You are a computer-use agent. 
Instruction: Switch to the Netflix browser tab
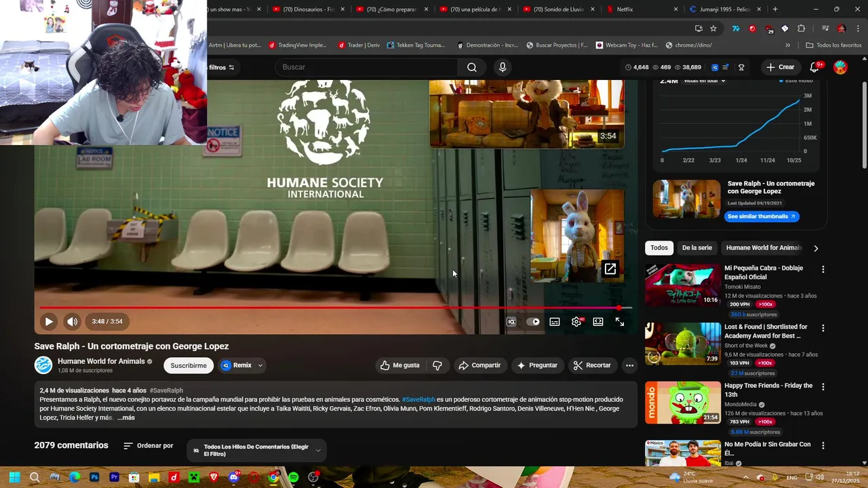[x=640, y=9]
